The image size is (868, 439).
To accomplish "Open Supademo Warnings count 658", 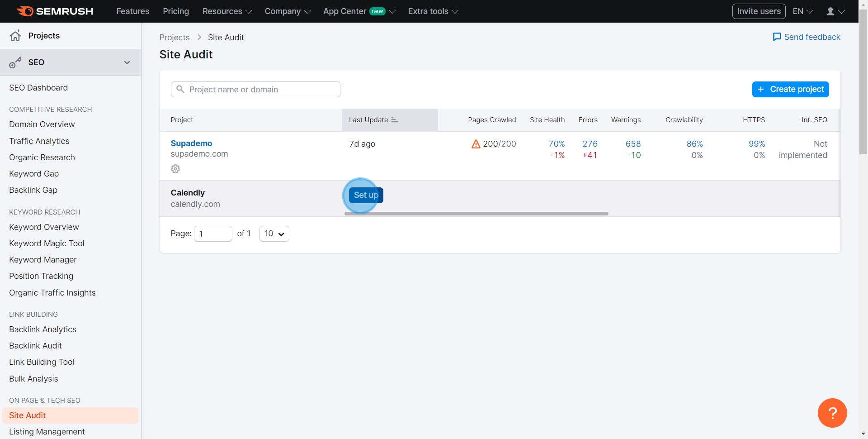I will (633, 144).
